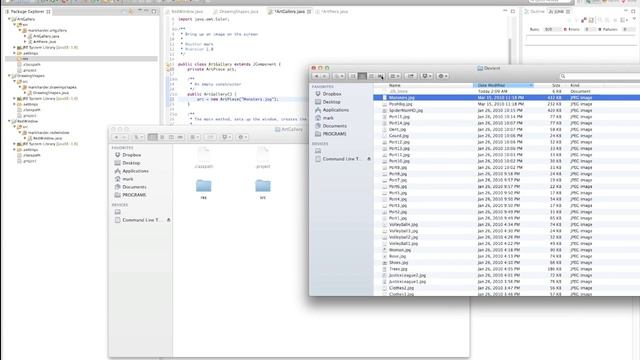The width and height of the screenshot is (640, 360).
Task: Select the .classpath file in ArtGallery Finder window
Action: point(204,158)
